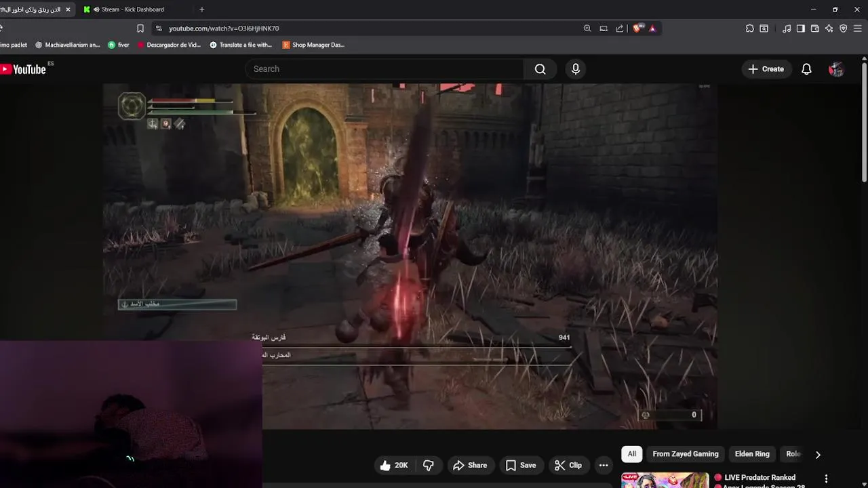
Task: Select the From Zayed Gaming chip
Action: [x=686, y=454]
